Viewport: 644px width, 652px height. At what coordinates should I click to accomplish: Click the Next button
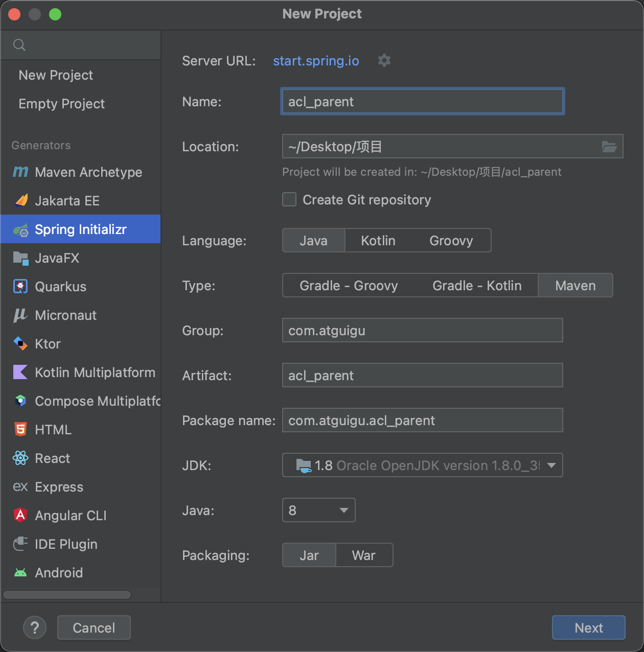tap(588, 627)
